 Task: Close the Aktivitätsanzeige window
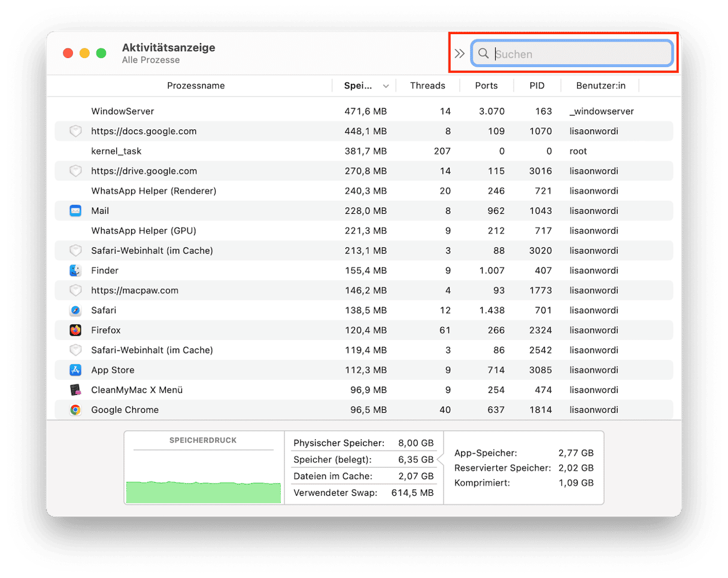(x=68, y=53)
